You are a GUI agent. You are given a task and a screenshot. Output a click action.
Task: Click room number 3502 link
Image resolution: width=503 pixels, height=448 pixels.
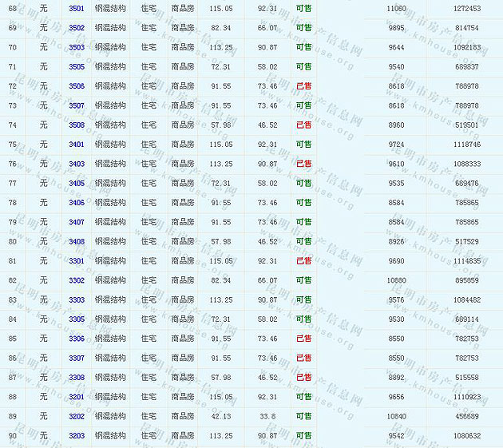77,27
